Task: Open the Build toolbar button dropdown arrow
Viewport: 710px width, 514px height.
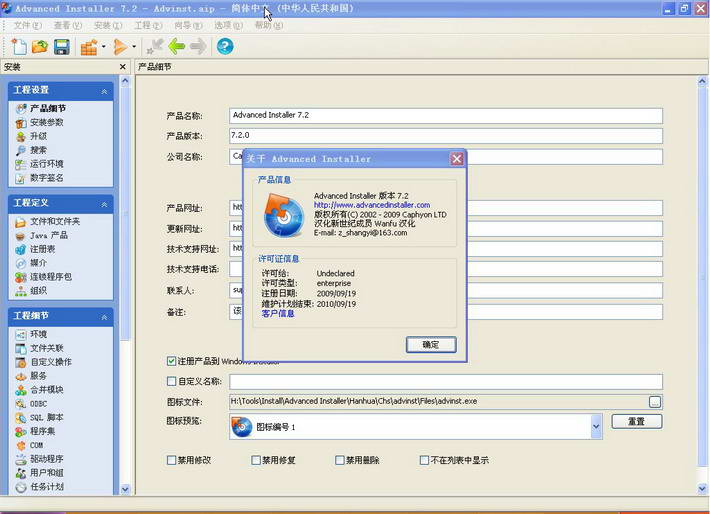Action: pos(106,47)
